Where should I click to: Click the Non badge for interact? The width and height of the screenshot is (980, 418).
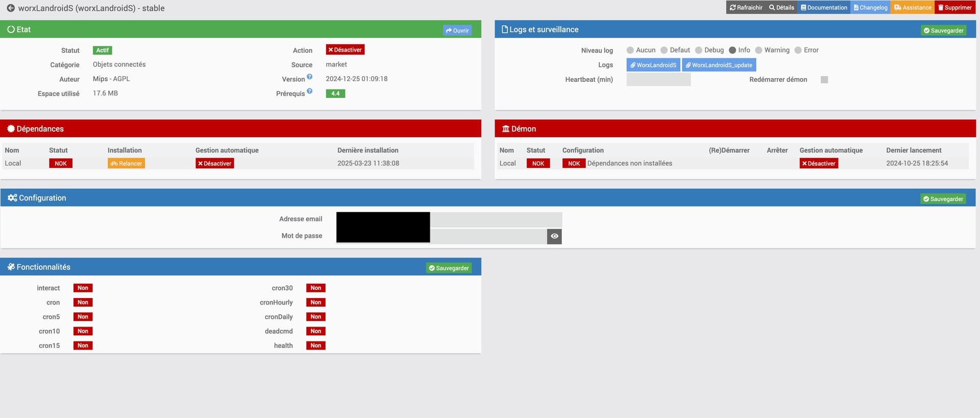click(x=83, y=288)
